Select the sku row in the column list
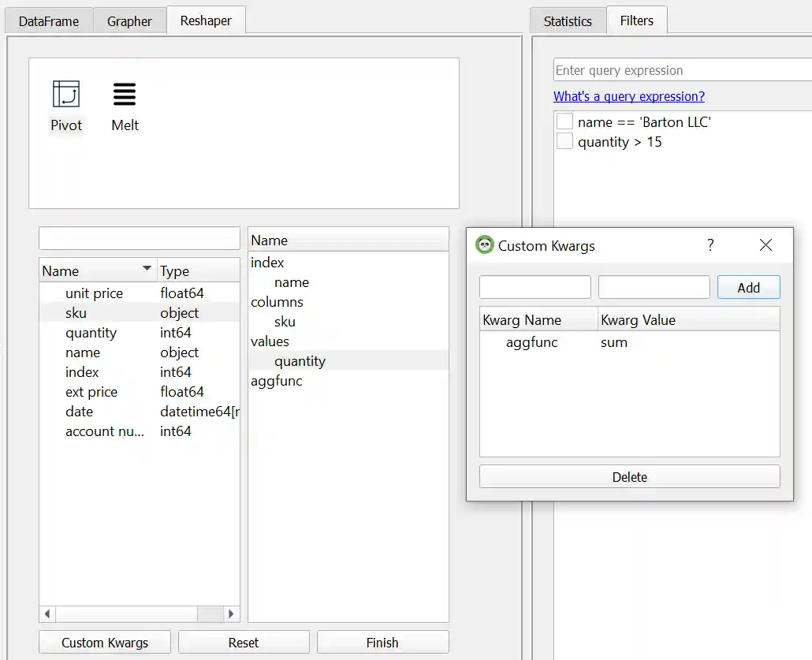This screenshot has width=812, height=660. (76, 313)
